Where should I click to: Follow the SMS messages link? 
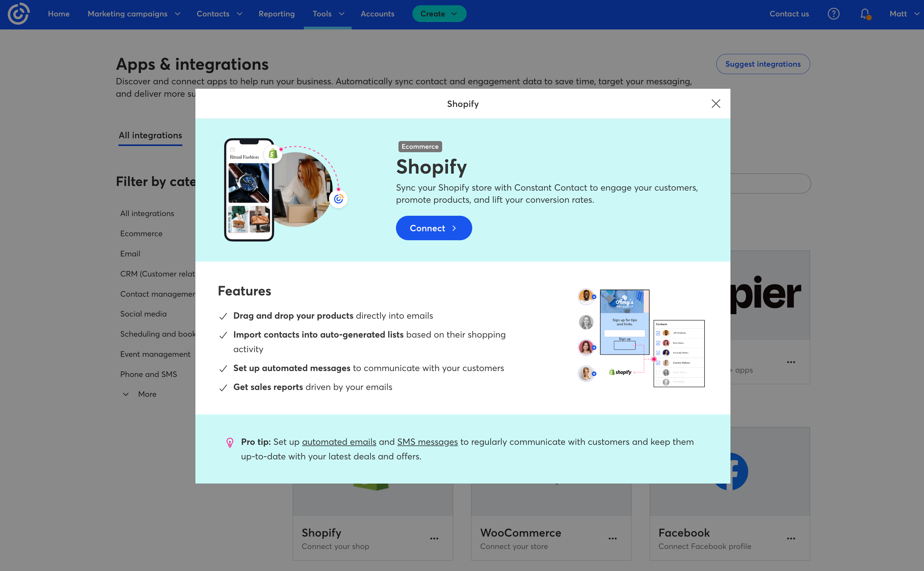pyautogui.click(x=427, y=442)
